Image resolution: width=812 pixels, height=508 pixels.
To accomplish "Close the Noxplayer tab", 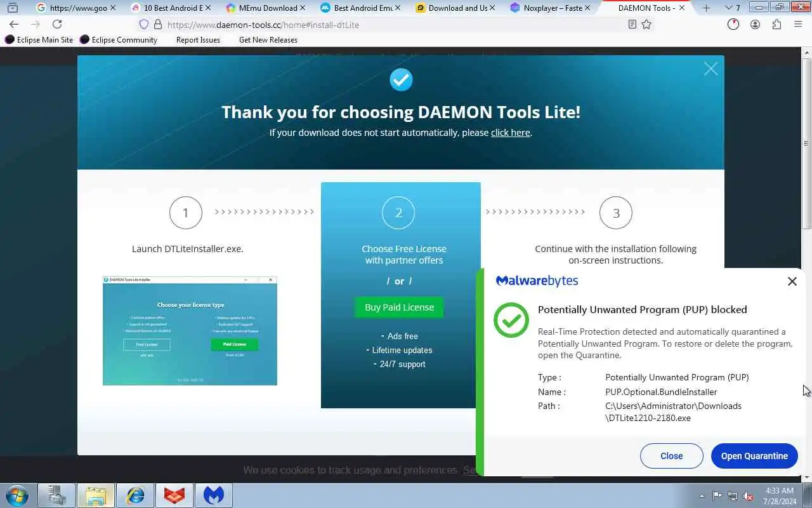I will point(588,8).
